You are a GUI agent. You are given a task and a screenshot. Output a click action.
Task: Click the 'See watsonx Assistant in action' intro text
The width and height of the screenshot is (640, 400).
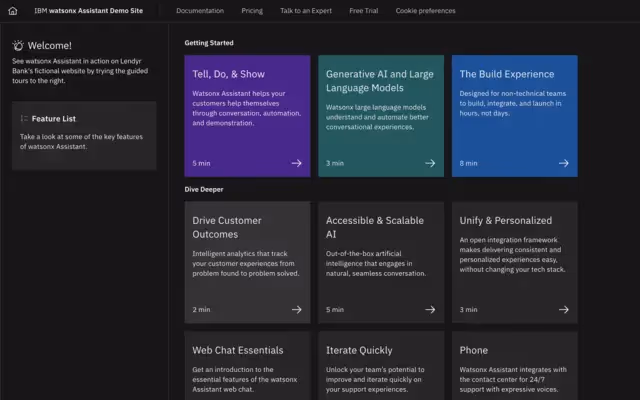pyautogui.click(x=80, y=71)
